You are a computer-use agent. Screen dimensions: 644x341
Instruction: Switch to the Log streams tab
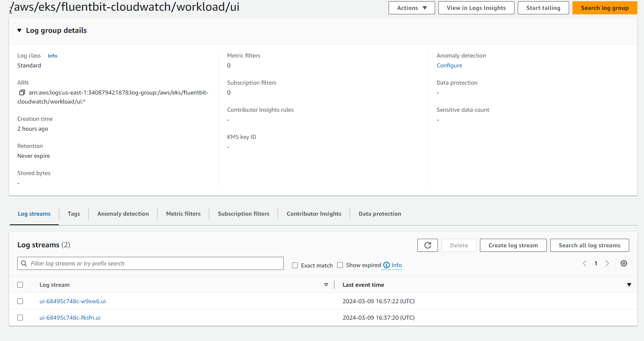[34, 214]
